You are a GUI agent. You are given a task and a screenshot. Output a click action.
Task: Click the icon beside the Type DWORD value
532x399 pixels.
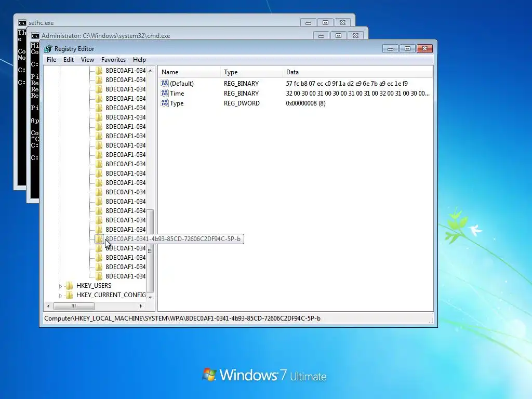click(x=165, y=103)
